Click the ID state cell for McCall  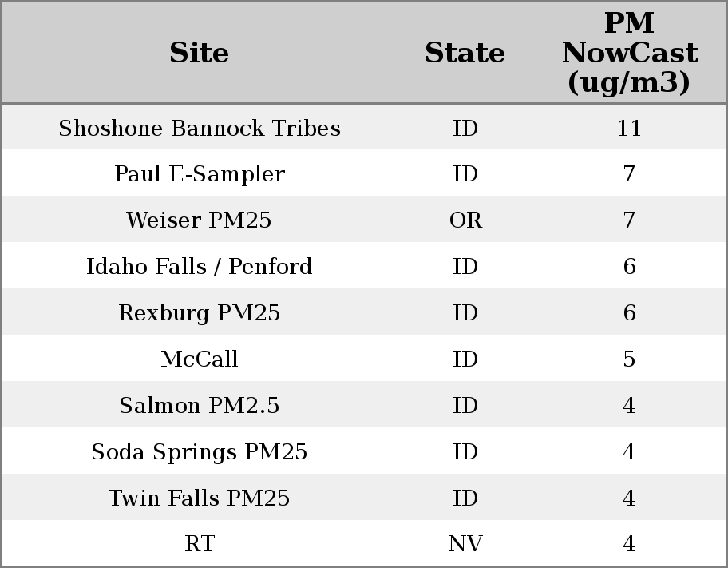[x=465, y=359]
